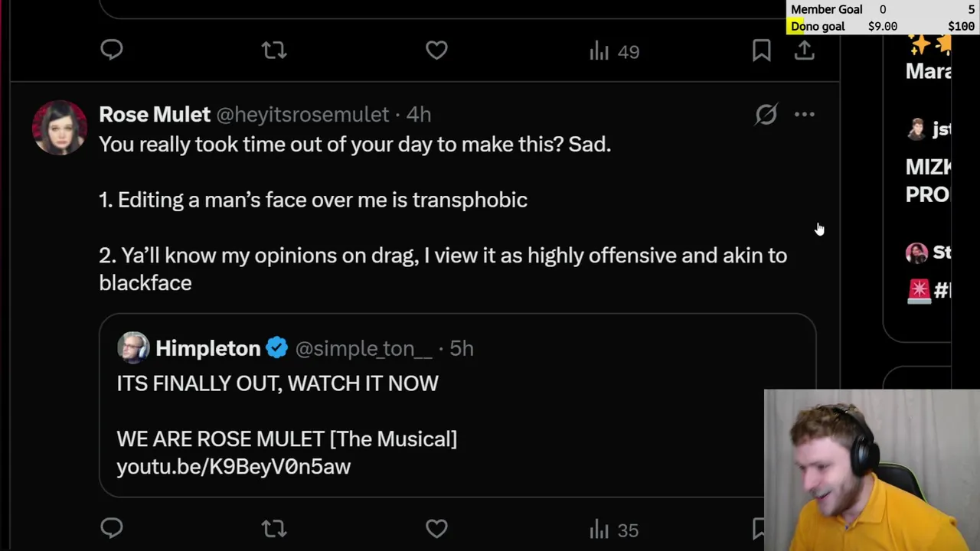Open Himpleton's quoted tweet author name
The image size is (980, 551).
click(x=207, y=348)
